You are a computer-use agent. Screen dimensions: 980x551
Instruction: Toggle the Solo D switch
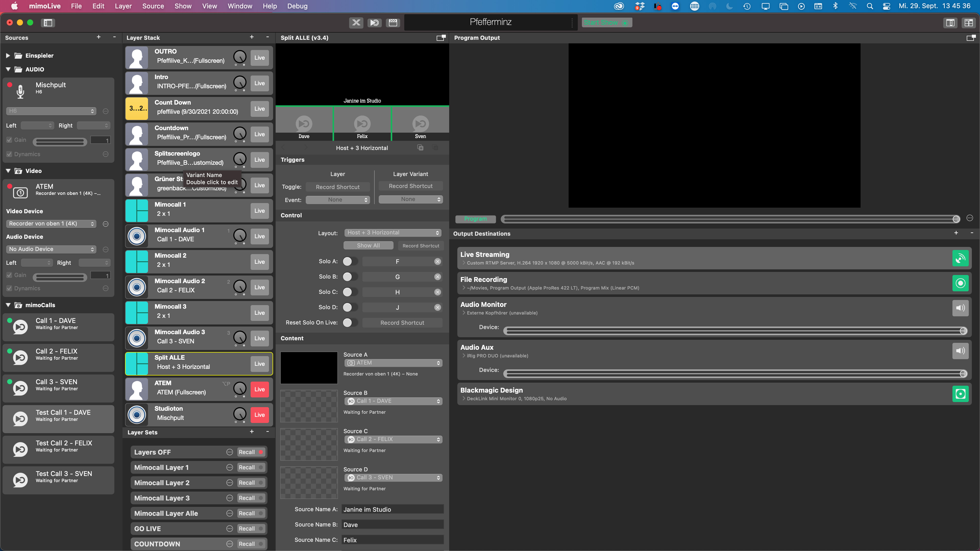click(x=350, y=307)
